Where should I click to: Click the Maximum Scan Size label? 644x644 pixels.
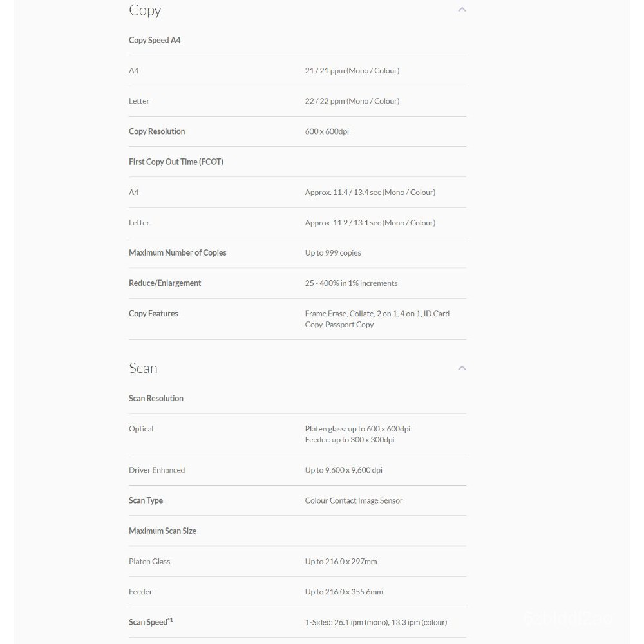point(162,531)
